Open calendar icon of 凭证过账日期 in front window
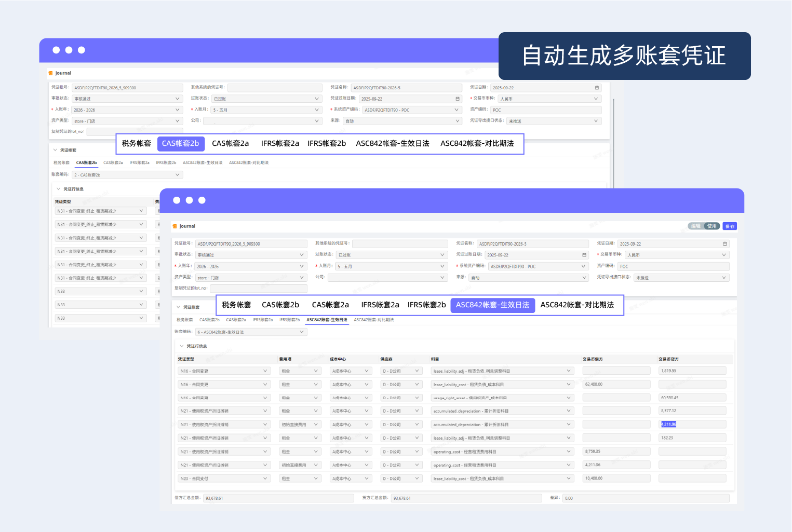 (x=584, y=255)
